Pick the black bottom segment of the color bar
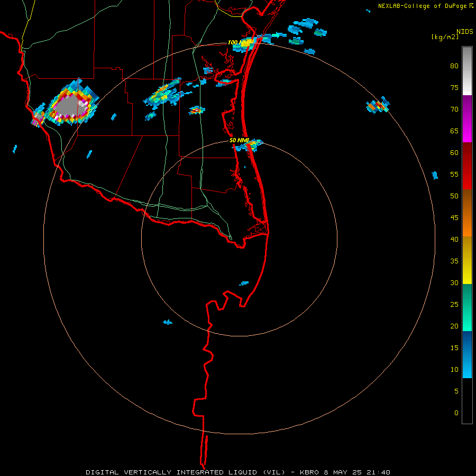 pos(467,401)
